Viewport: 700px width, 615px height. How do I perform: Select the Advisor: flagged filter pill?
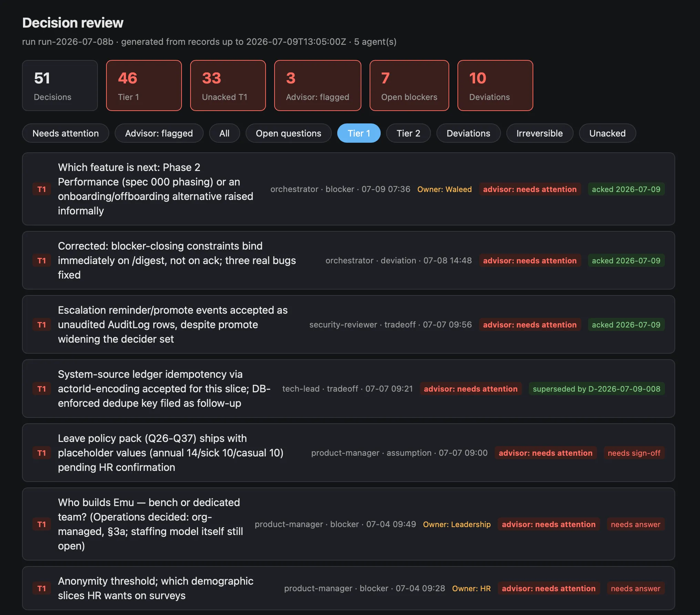tap(159, 133)
